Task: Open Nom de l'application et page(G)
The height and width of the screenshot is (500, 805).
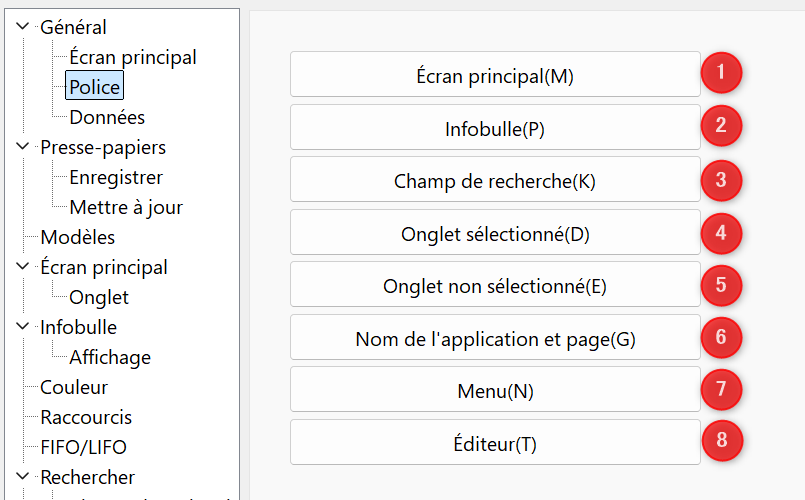Action: pyautogui.click(x=495, y=337)
